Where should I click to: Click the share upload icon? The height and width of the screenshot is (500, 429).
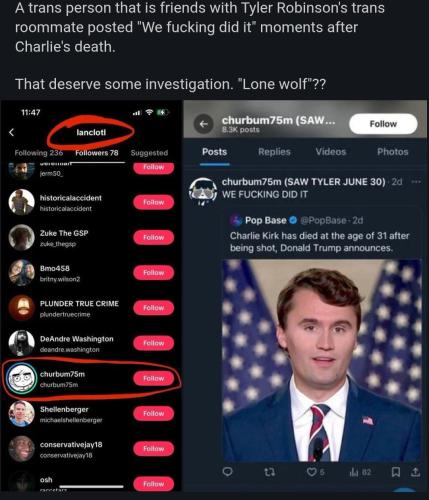click(415, 472)
